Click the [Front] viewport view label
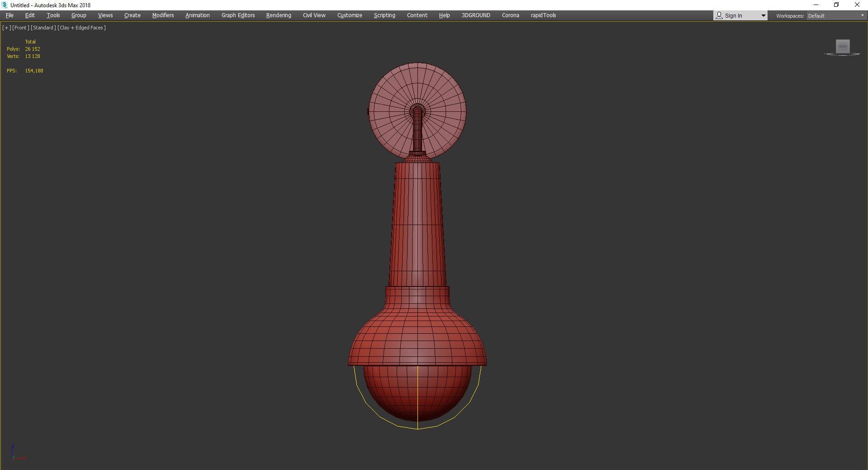This screenshot has height=470, width=868. 21,28
